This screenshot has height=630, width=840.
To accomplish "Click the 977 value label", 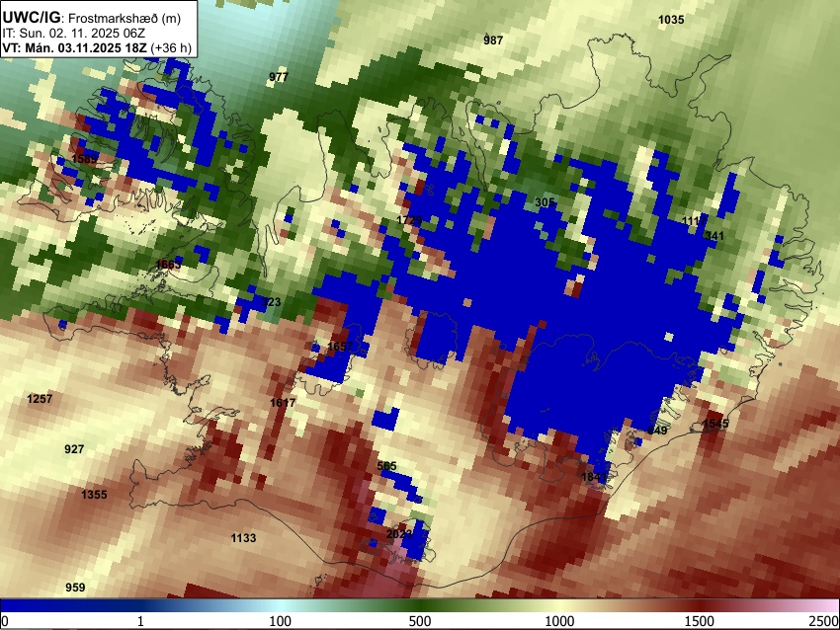I will (279, 77).
